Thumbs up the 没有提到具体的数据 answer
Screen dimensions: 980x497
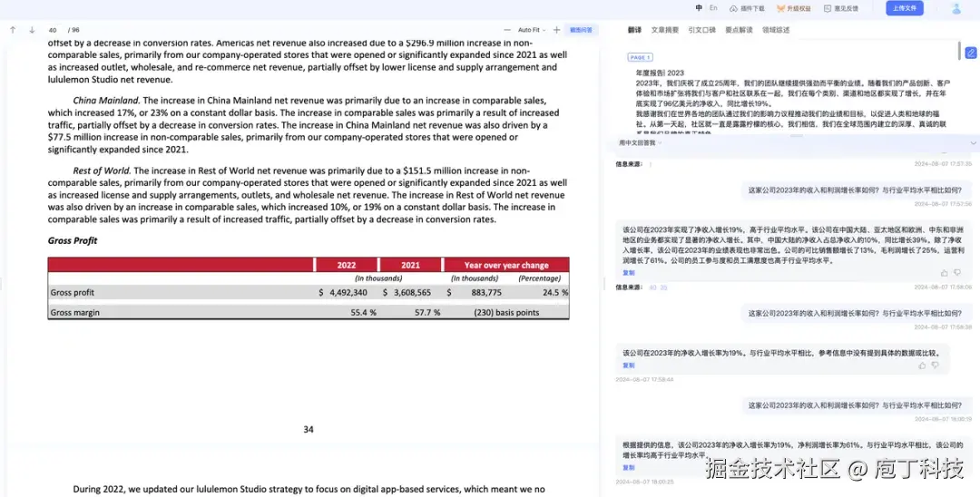coord(922,365)
